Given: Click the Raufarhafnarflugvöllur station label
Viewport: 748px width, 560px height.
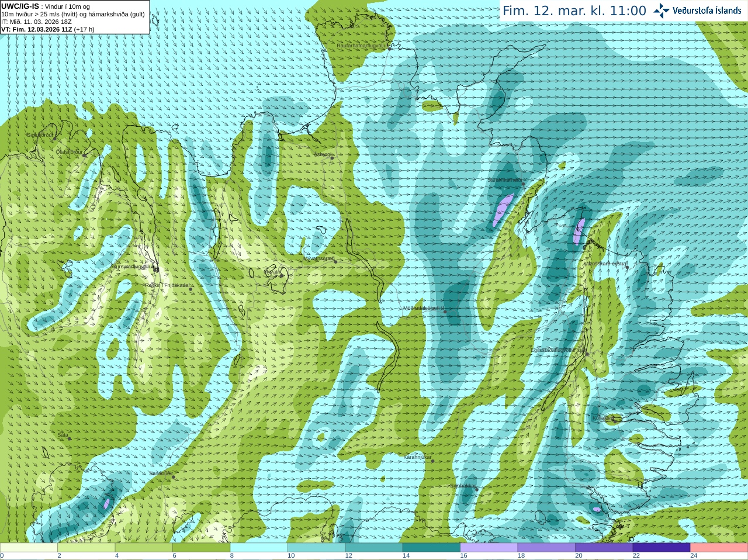Looking at the screenshot, I should click(362, 45).
